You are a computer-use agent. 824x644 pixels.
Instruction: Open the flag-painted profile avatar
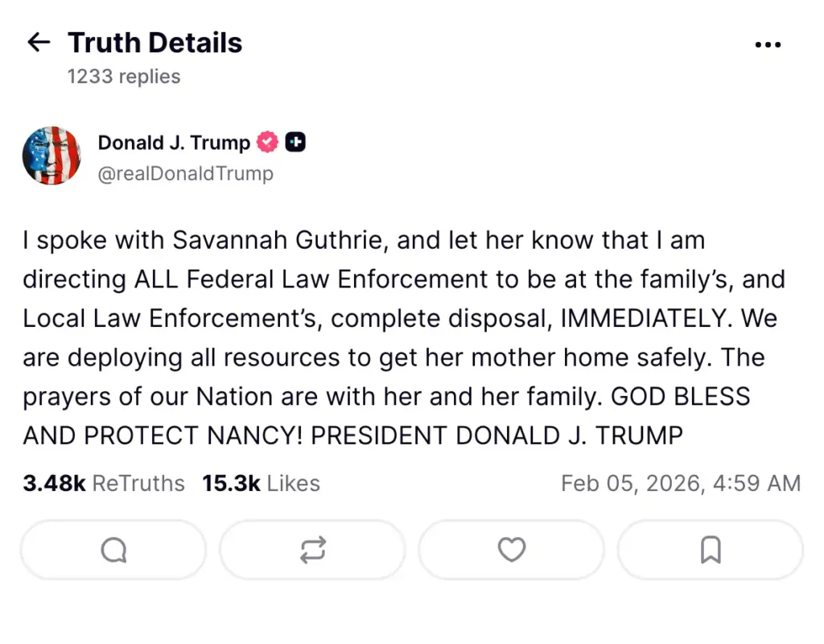pos(51,155)
